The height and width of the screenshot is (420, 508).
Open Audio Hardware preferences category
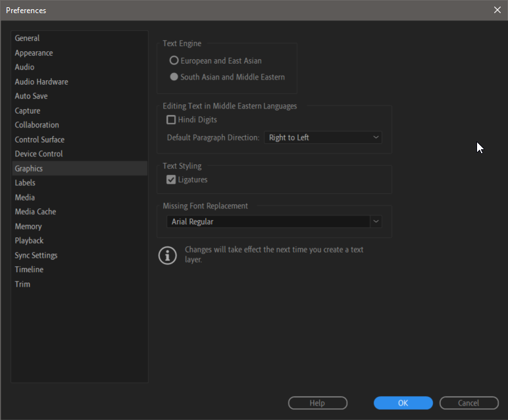click(x=80, y=82)
